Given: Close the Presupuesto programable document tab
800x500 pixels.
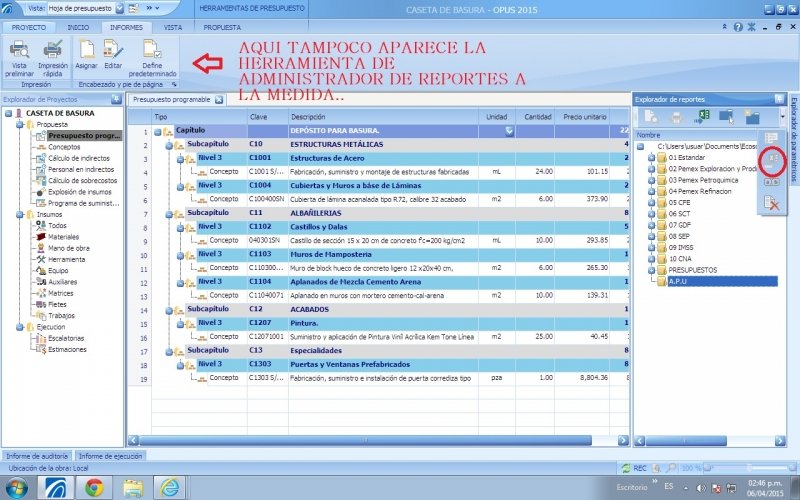Looking at the screenshot, I should tap(220, 100).
